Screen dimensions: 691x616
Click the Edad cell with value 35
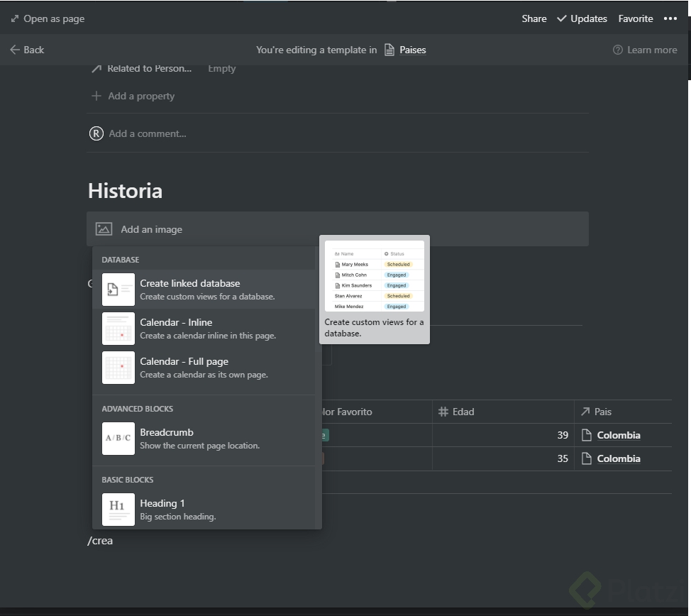point(503,458)
